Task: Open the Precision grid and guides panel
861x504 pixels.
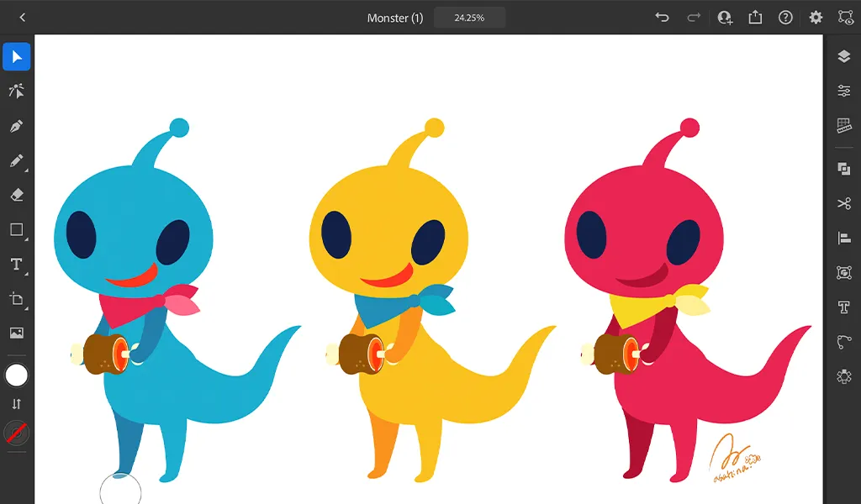Action: click(x=844, y=126)
